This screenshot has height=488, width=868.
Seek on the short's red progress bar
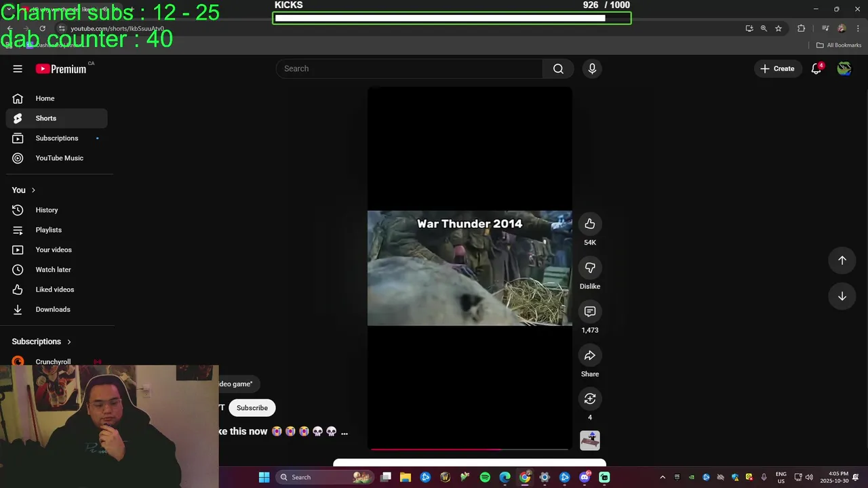click(x=469, y=449)
